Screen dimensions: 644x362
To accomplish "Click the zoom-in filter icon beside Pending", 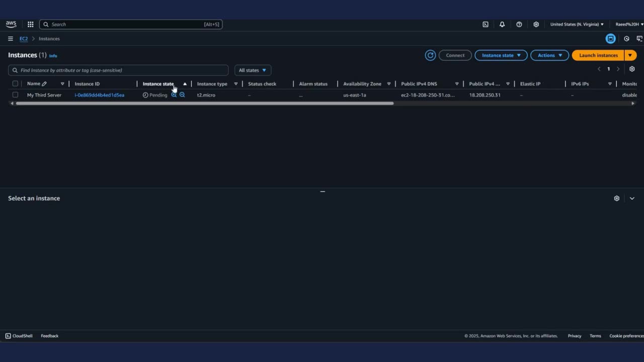I will point(174,95).
